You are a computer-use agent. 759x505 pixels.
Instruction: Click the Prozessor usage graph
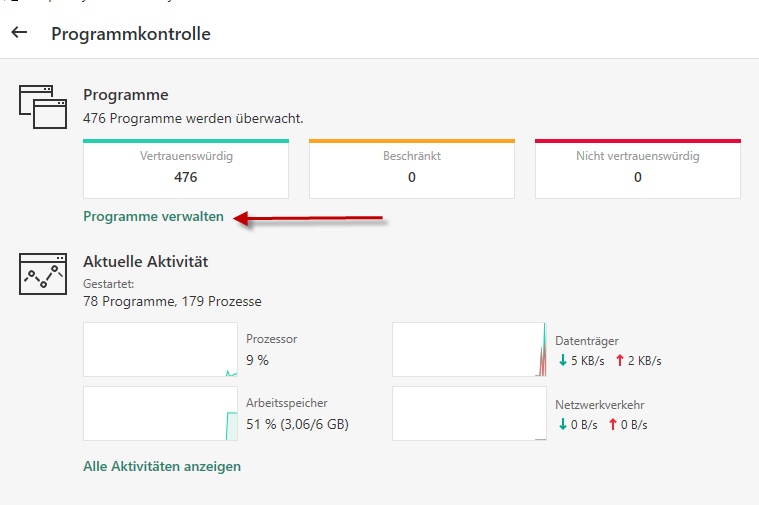161,350
